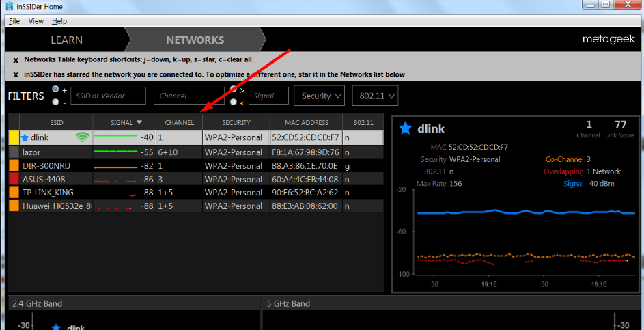Viewport: 644px width, 330px height.
Task: Click the -82 signal value for DIR-300NRU
Action: (x=147, y=166)
